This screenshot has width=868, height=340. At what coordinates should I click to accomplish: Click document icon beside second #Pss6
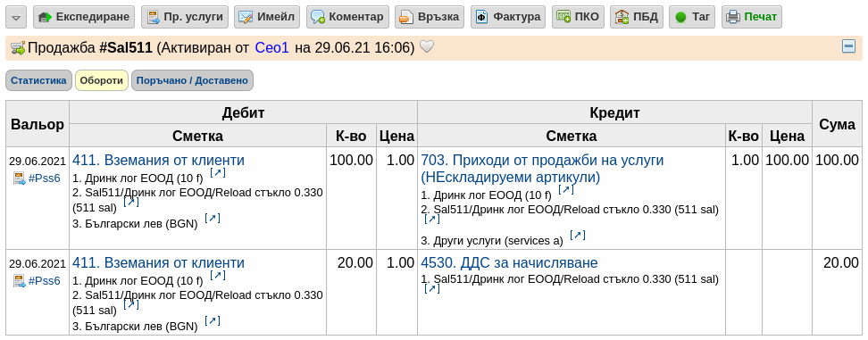point(20,281)
